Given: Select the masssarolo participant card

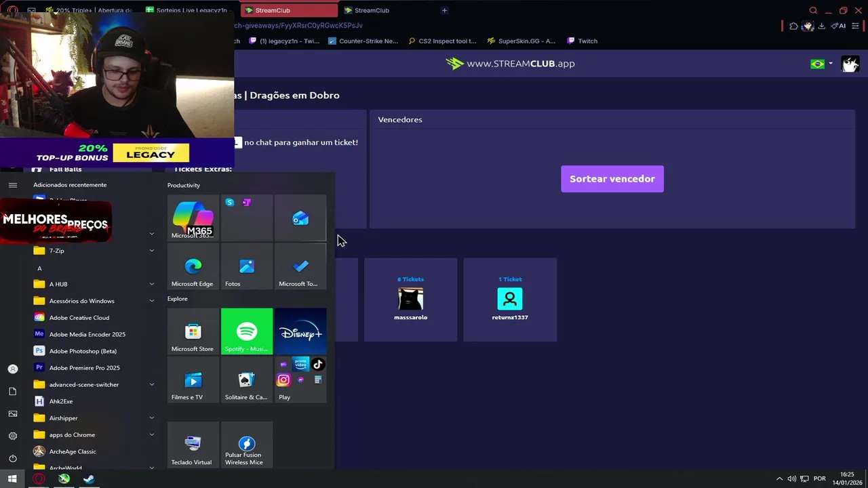Looking at the screenshot, I should tap(410, 300).
